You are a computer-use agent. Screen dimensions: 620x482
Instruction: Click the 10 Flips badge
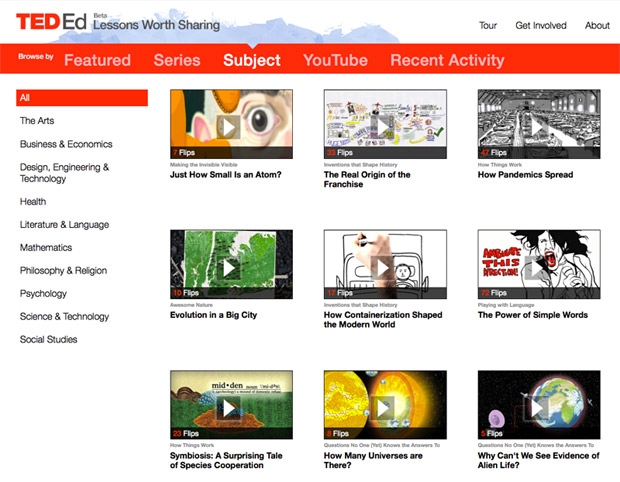click(x=186, y=293)
